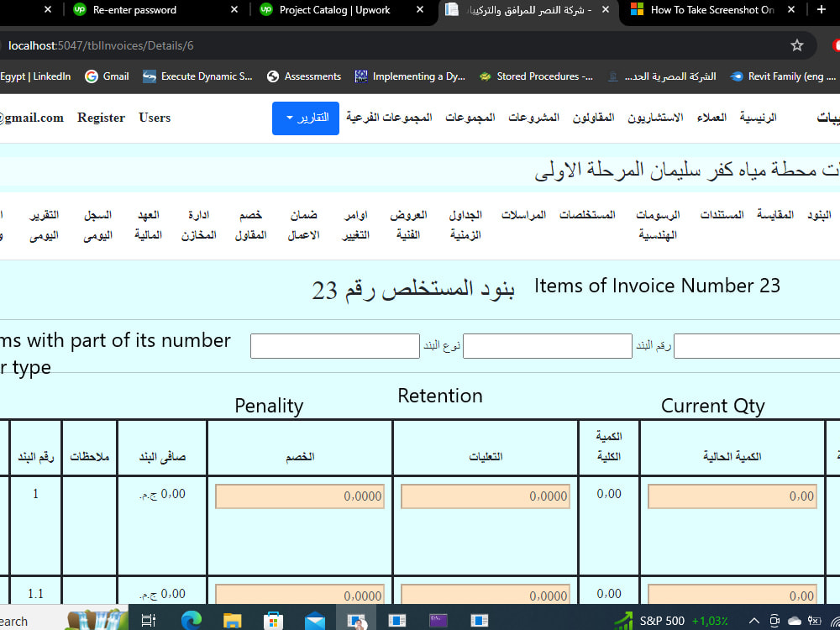
Task: Open the Stored Procedures bookmark
Action: (536, 76)
